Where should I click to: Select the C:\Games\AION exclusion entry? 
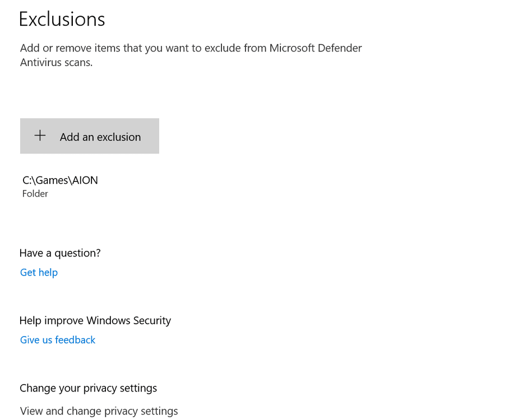(60, 186)
